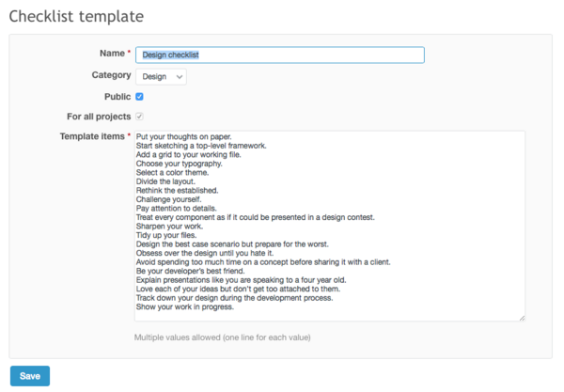Image resolution: width=564 pixels, height=392 pixels.
Task: Click the Public label text
Action: pos(117,96)
